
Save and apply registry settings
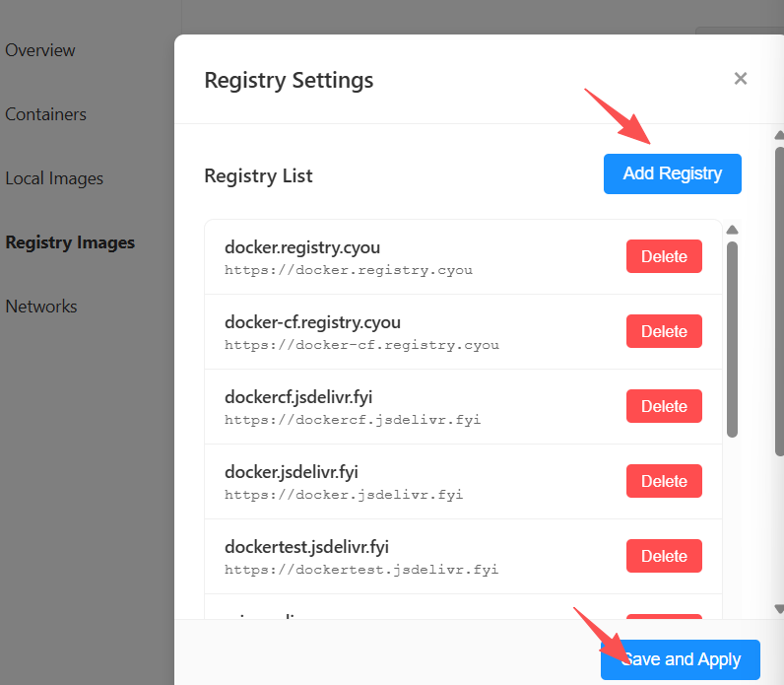681,659
